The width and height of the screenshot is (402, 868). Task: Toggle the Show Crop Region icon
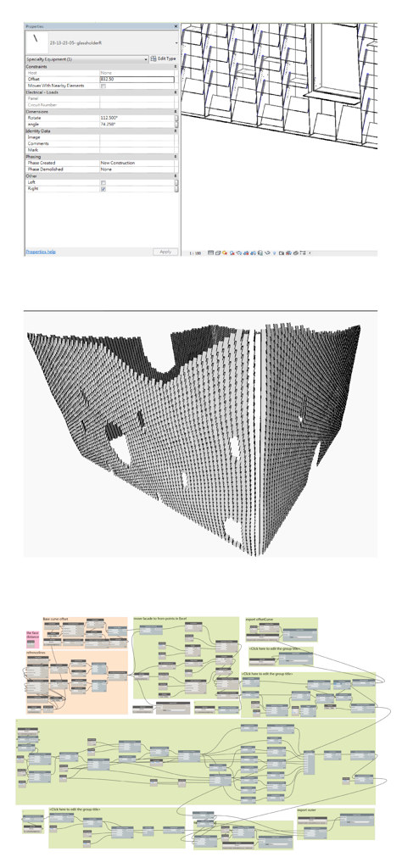252,253
